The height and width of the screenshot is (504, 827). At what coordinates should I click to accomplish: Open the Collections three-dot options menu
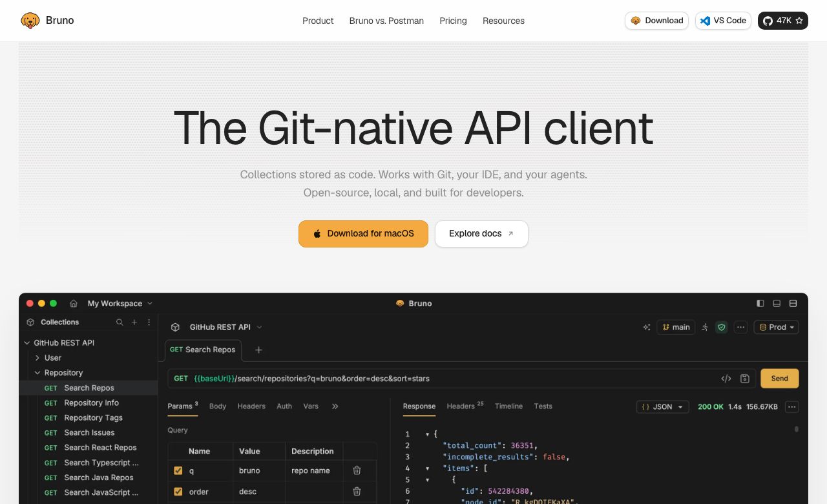tap(149, 322)
